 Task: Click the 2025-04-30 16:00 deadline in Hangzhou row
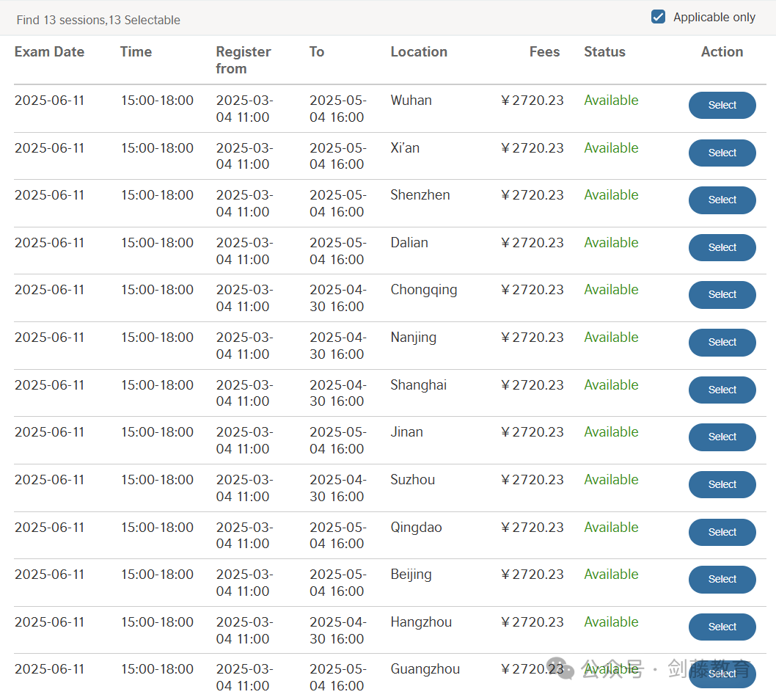click(338, 631)
